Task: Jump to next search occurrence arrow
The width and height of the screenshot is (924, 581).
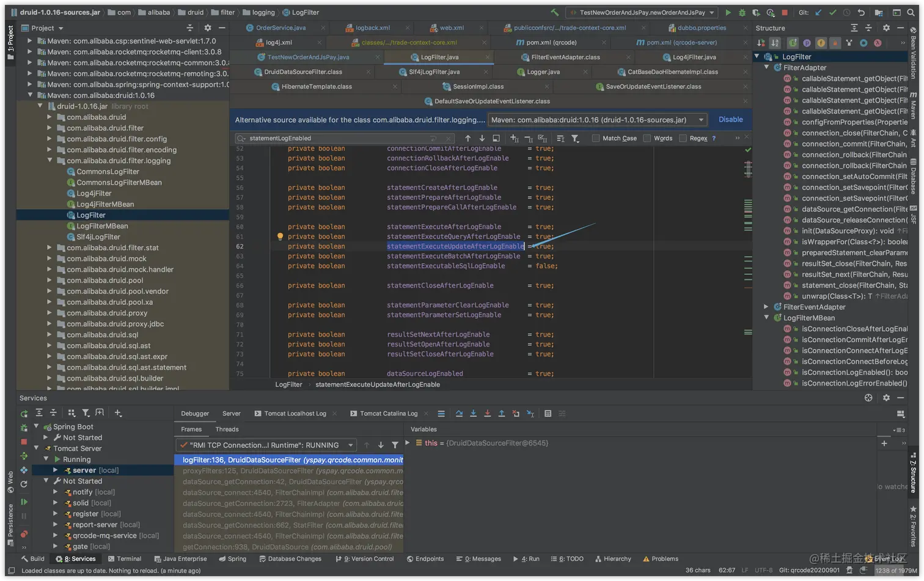Action: tap(482, 139)
